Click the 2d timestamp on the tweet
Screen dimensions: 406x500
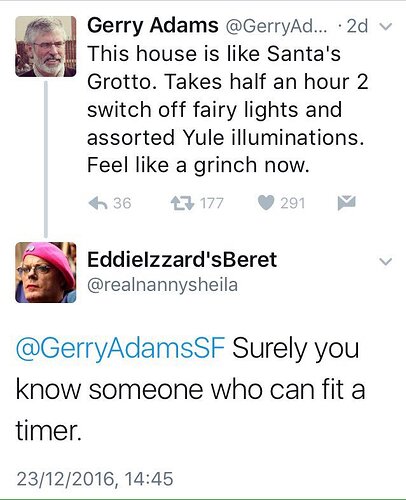click(357, 26)
